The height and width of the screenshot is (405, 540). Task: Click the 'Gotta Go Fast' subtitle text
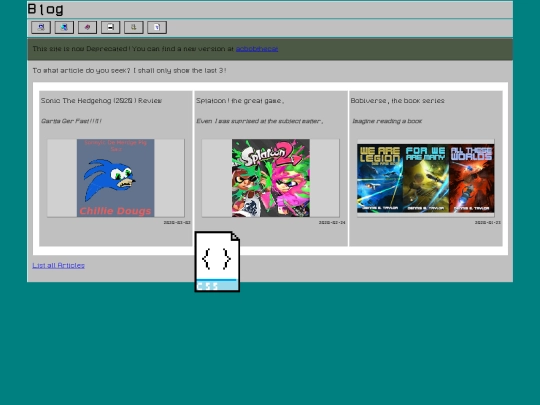(71, 121)
